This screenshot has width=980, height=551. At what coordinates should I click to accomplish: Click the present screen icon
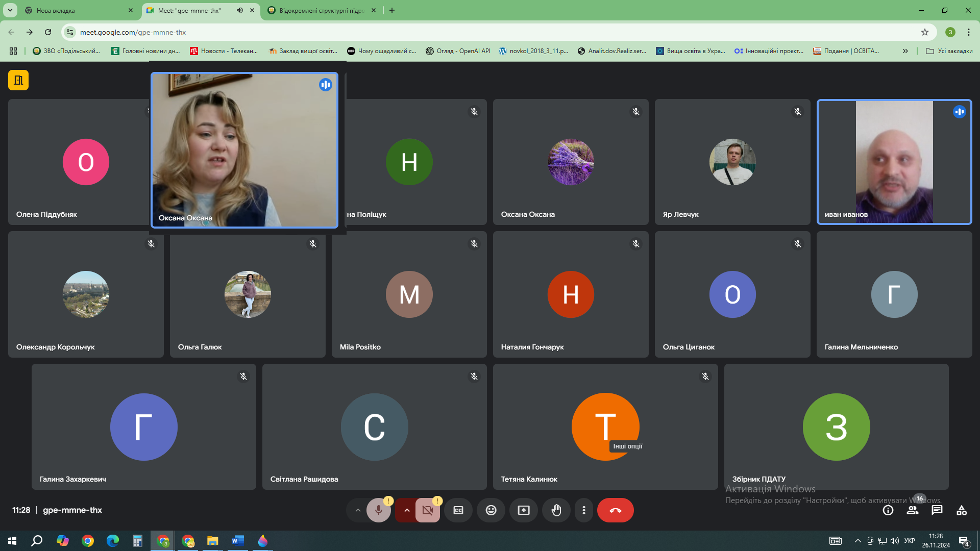pyautogui.click(x=524, y=510)
